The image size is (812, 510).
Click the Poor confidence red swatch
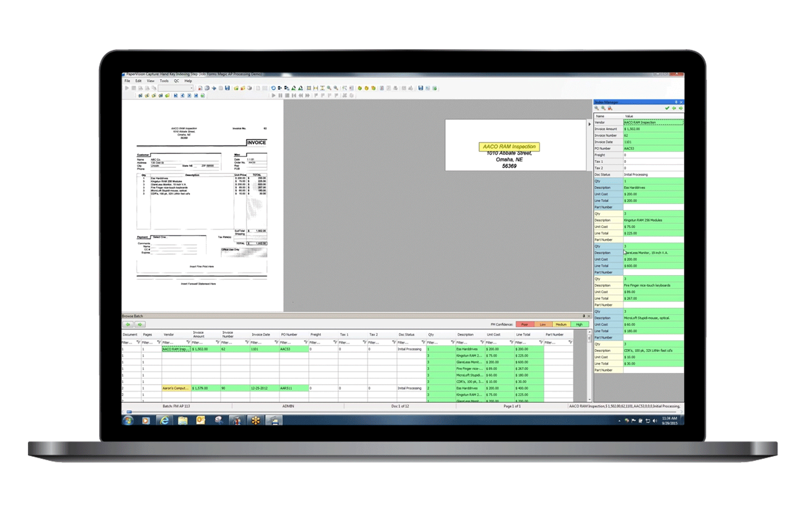point(524,325)
